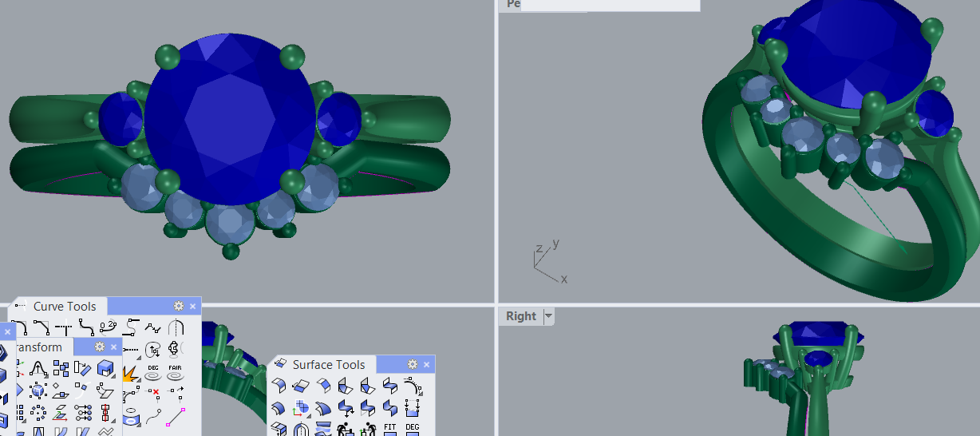This screenshot has width=980, height=436.
Task: Open Surface Tools panel gear options
Action: click(413, 364)
